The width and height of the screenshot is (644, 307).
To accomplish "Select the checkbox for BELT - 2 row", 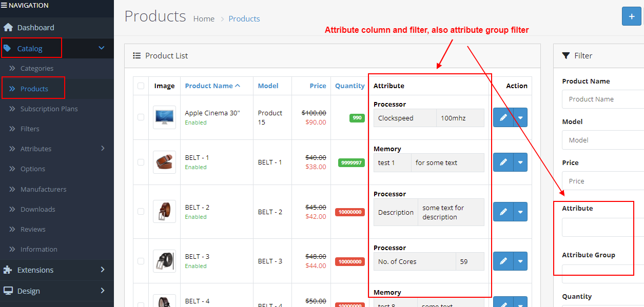I will click(141, 212).
